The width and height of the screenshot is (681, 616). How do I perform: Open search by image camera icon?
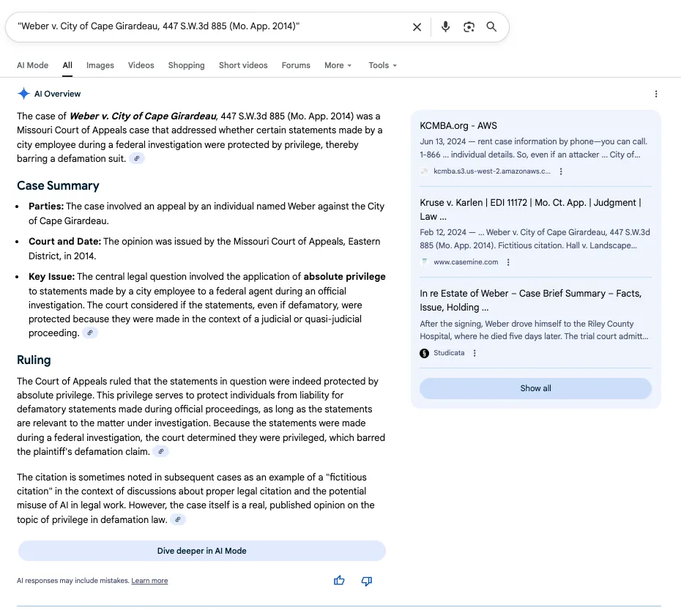tap(469, 27)
